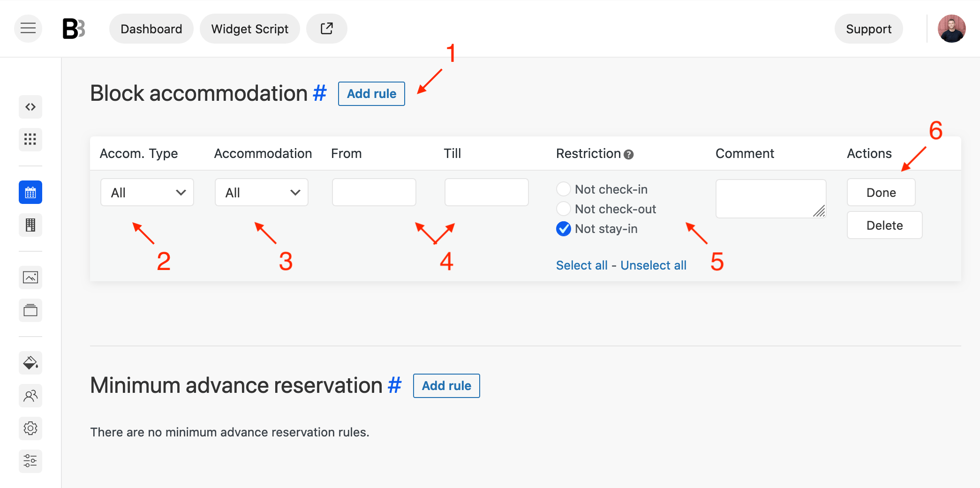Expand the Accom. Type dropdown
Screen dimensions: 980x488
pyautogui.click(x=147, y=192)
